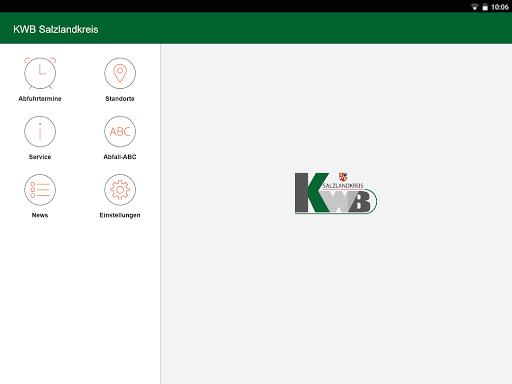512x384 pixels.
Task: Tap the Einstellungen label
Action: [120, 215]
